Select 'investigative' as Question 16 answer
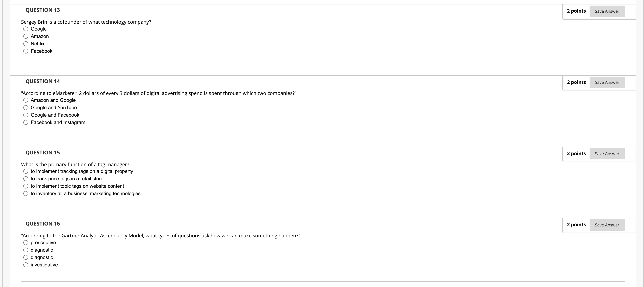The width and height of the screenshot is (644, 287). [x=26, y=264]
